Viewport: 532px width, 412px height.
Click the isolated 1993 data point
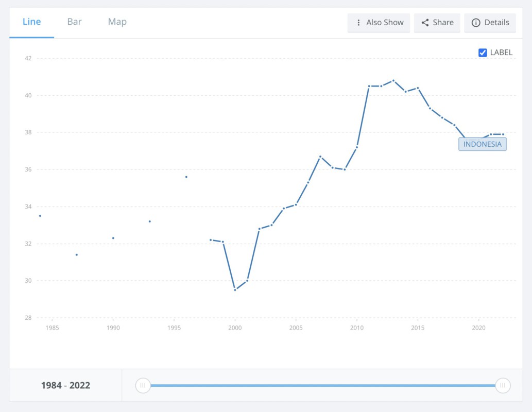[150, 221]
